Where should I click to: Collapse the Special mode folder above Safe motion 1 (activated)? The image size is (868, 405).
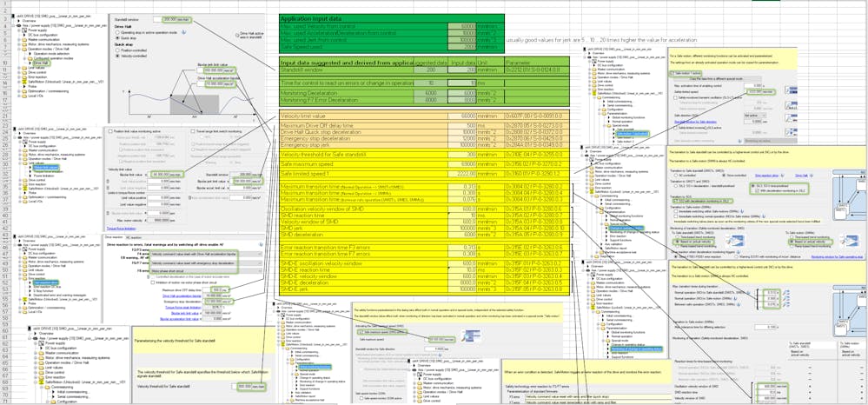pos(604,126)
